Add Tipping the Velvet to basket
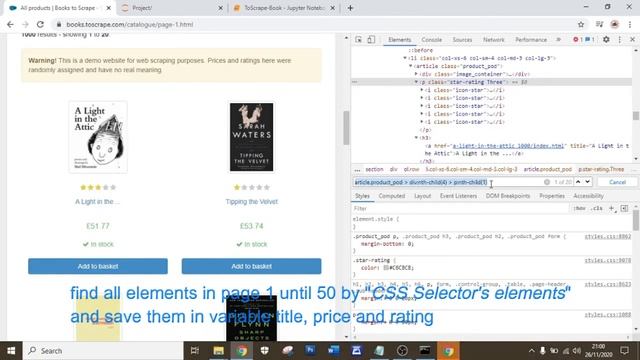Screen dimensions: 640x360 pyautogui.click(x=251, y=266)
